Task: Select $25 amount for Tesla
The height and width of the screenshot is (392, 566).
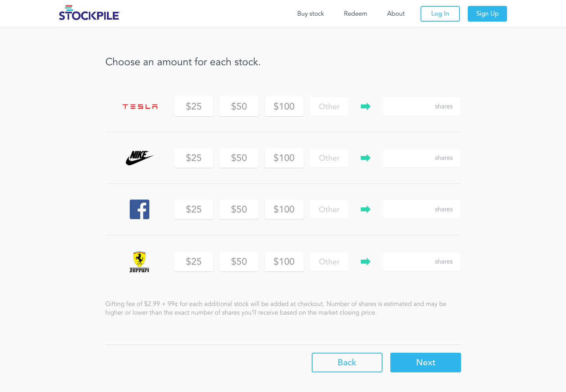Action: [x=194, y=106]
